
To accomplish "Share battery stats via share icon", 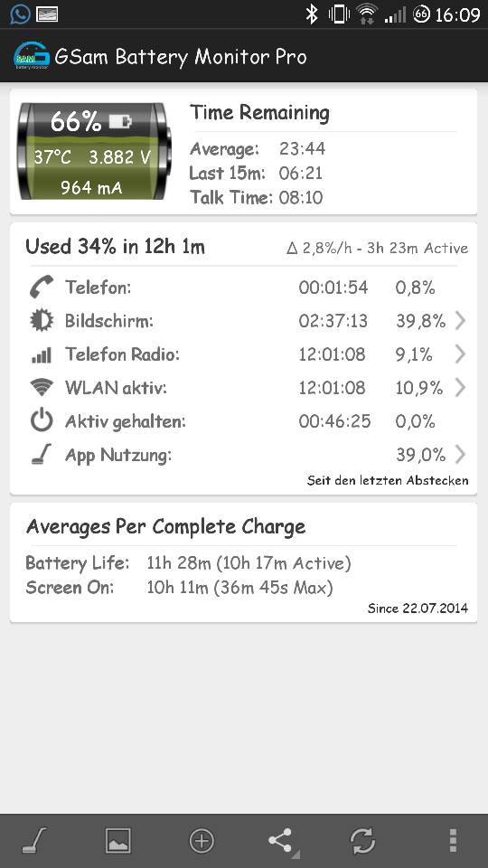I will pos(282,841).
